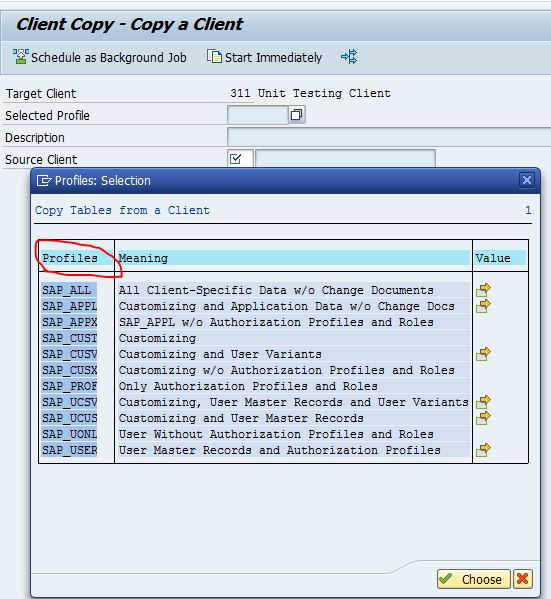The height and width of the screenshot is (599, 551).
Task: Select the SAP_UCSV profile
Action: pyautogui.click(x=70, y=403)
